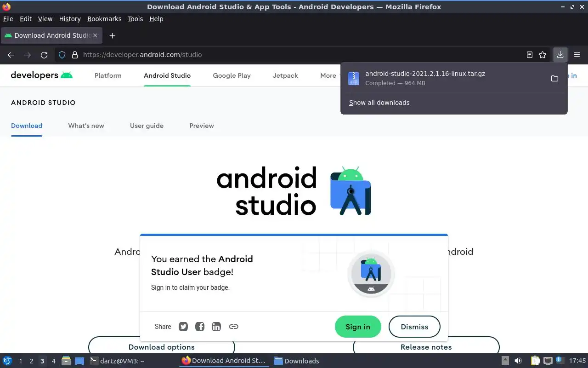
Task: Click the site security padlock icon
Action: 74,55
